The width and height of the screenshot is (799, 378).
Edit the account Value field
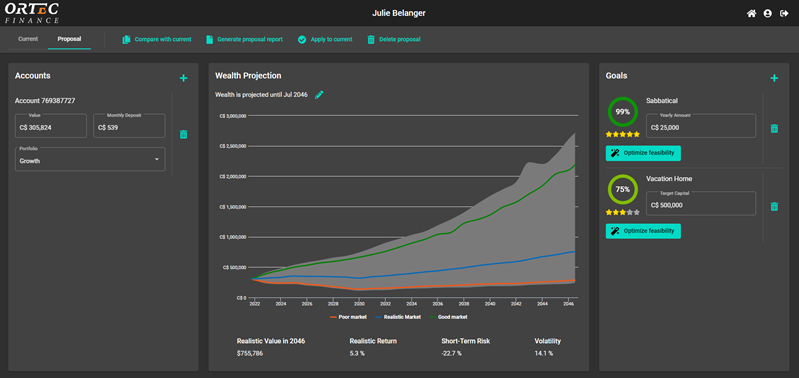[50, 126]
